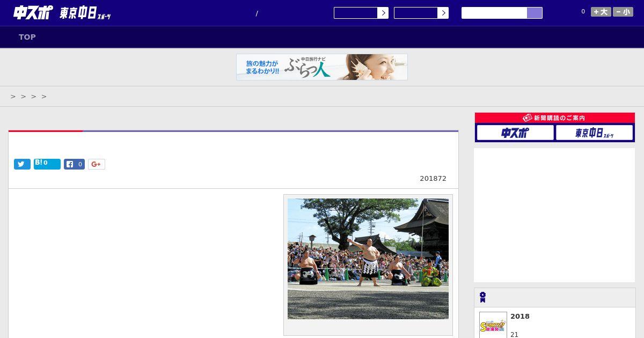Open the second header dropdown box

pos(415,13)
